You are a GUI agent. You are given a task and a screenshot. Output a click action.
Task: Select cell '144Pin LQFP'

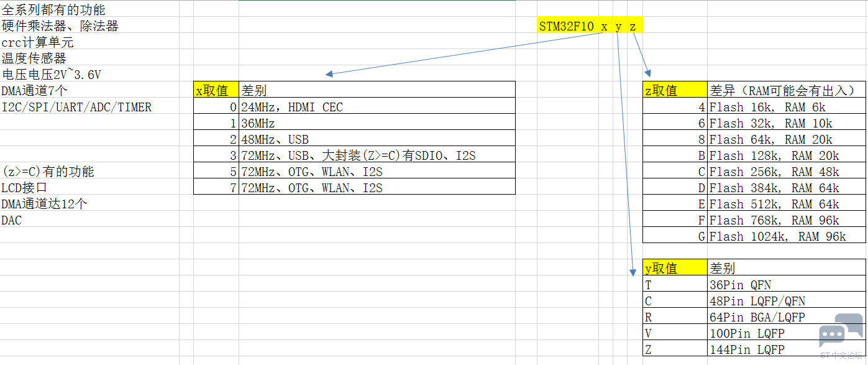pyautogui.click(x=787, y=349)
